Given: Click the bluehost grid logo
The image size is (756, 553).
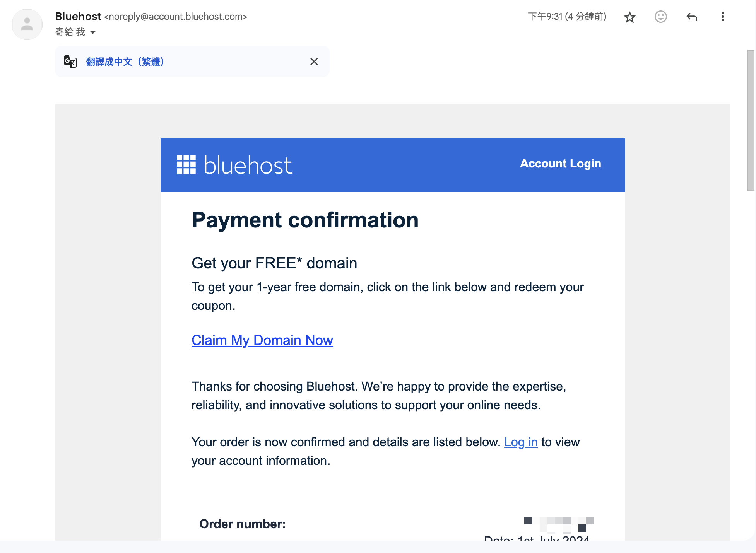Looking at the screenshot, I should [186, 164].
